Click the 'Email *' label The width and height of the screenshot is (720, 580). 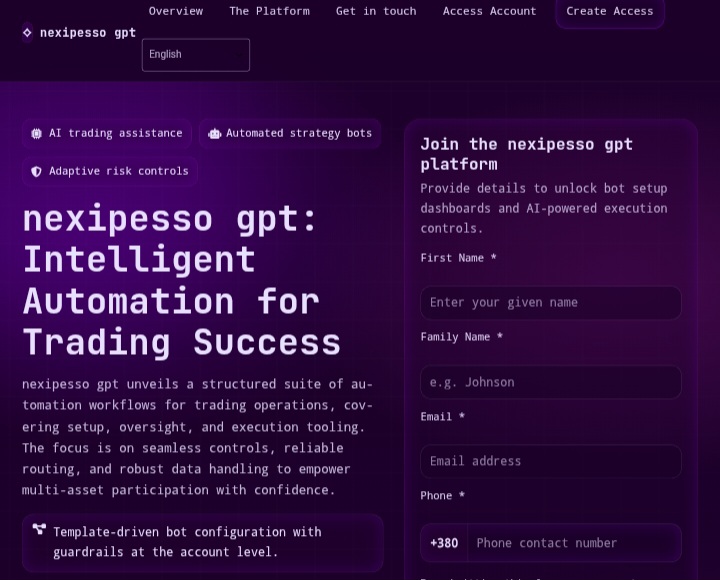pyautogui.click(x=443, y=417)
